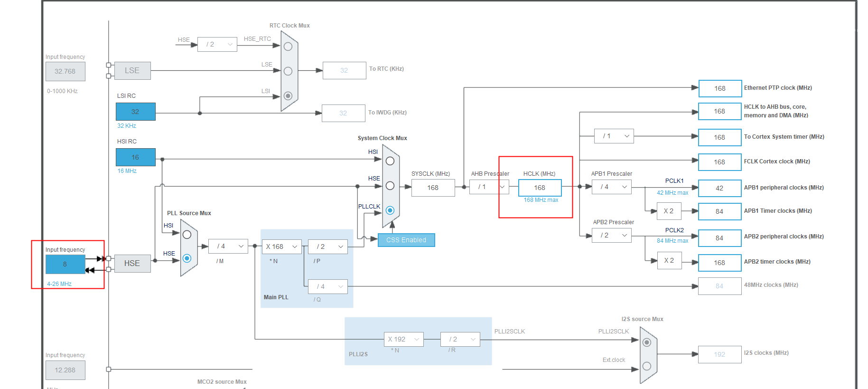The width and height of the screenshot is (868, 389).
Task: Open the /4 PLL M divider dropdown
Action: click(x=228, y=246)
